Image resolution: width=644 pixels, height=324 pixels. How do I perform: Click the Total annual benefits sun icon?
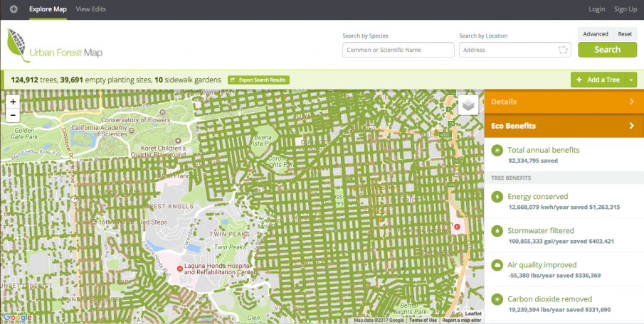tap(497, 151)
